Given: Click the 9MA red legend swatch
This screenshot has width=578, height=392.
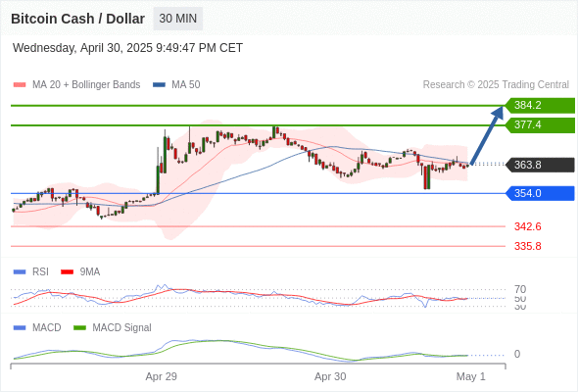Looking at the screenshot, I should click(67, 272).
